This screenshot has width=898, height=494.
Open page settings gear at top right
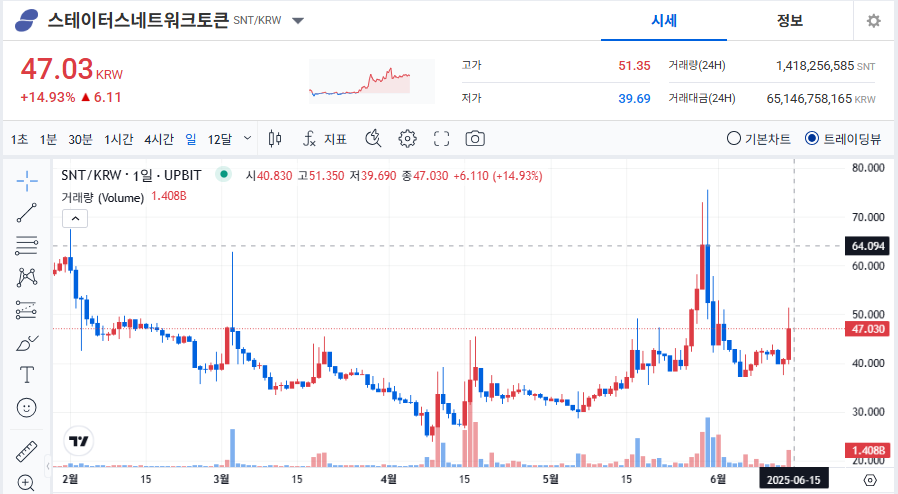point(873,21)
